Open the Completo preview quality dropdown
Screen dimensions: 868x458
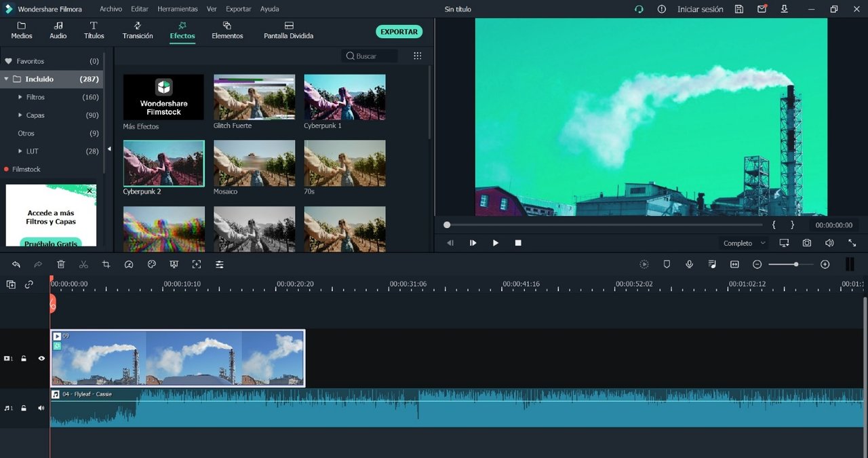pyautogui.click(x=744, y=243)
